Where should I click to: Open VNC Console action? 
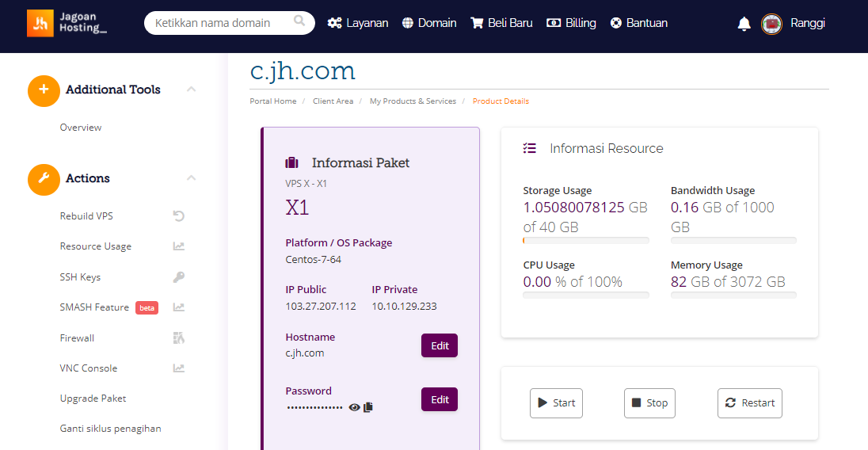click(x=89, y=368)
